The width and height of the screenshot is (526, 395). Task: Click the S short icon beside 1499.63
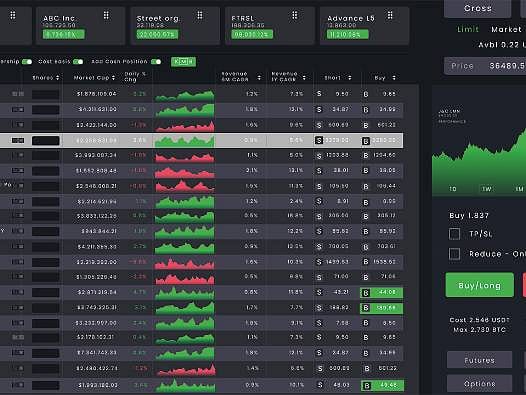(x=319, y=262)
